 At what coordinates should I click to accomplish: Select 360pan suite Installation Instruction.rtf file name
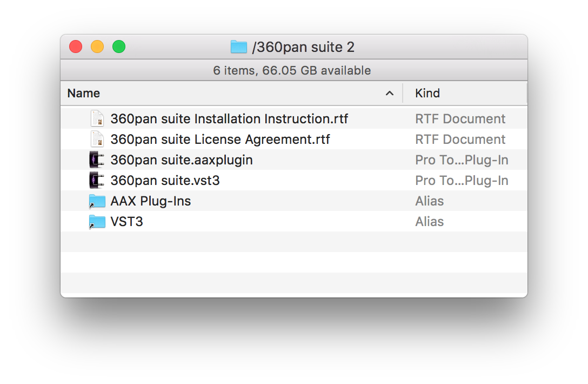tap(229, 118)
